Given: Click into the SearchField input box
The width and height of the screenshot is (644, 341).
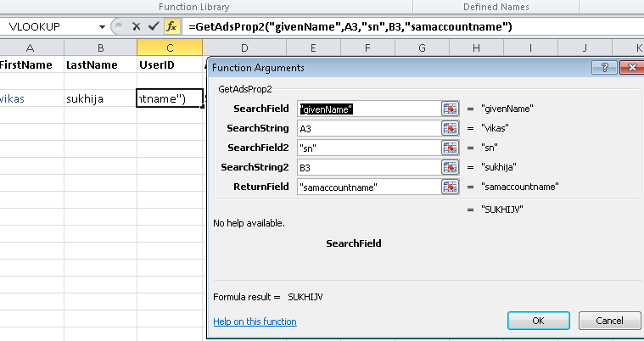Looking at the screenshot, I should (368, 109).
